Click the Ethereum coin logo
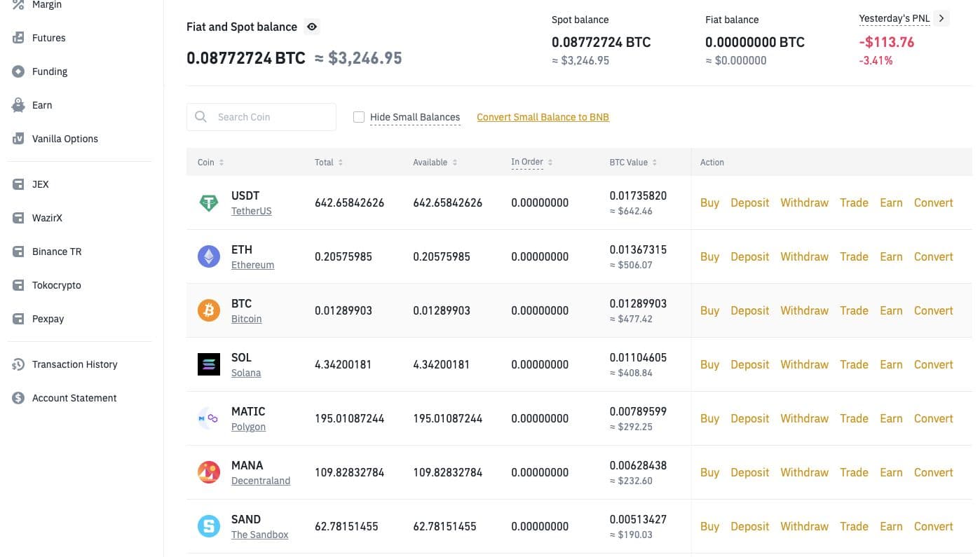Viewport: 980px width, 557px height. [208, 257]
